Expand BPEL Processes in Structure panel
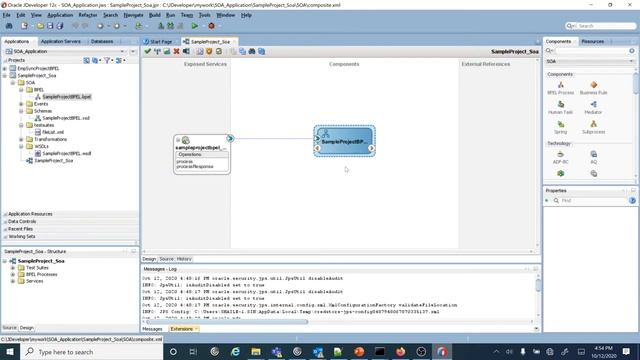Screen dimensions: 640x360 tap(13, 274)
